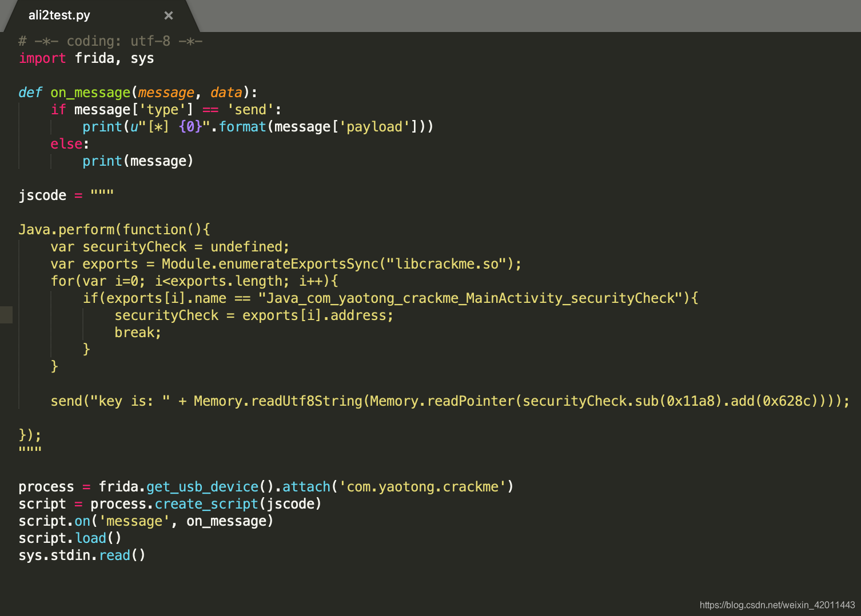Image resolution: width=861 pixels, height=616 pixels.
Task: Select the ali2test.py tab
Action: [59, 15]
